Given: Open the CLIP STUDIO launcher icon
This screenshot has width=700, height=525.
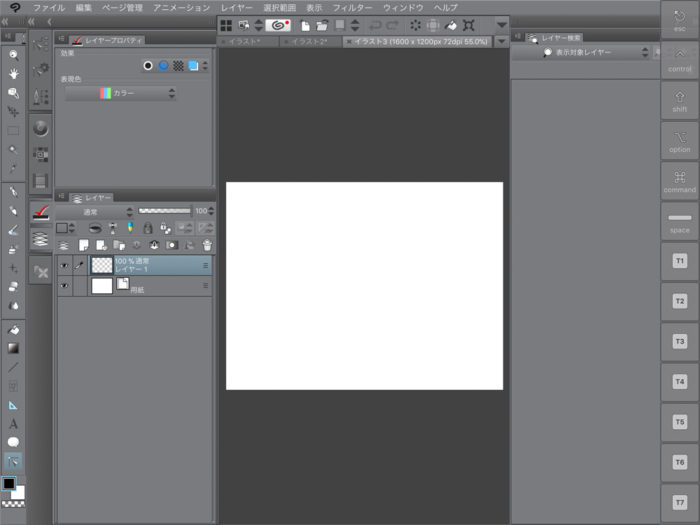Looking at the screenshot, I should [278, 25].
